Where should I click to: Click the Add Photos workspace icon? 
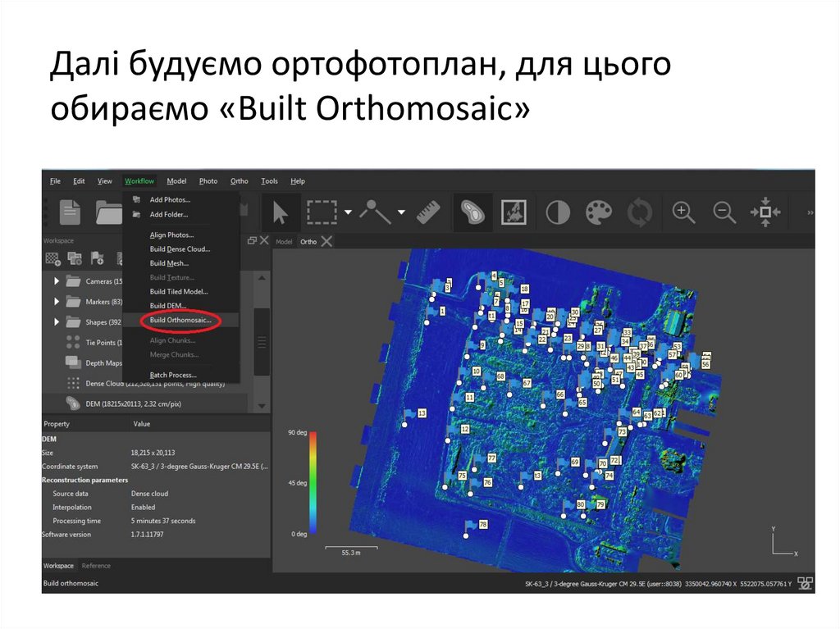click(75, 259)
